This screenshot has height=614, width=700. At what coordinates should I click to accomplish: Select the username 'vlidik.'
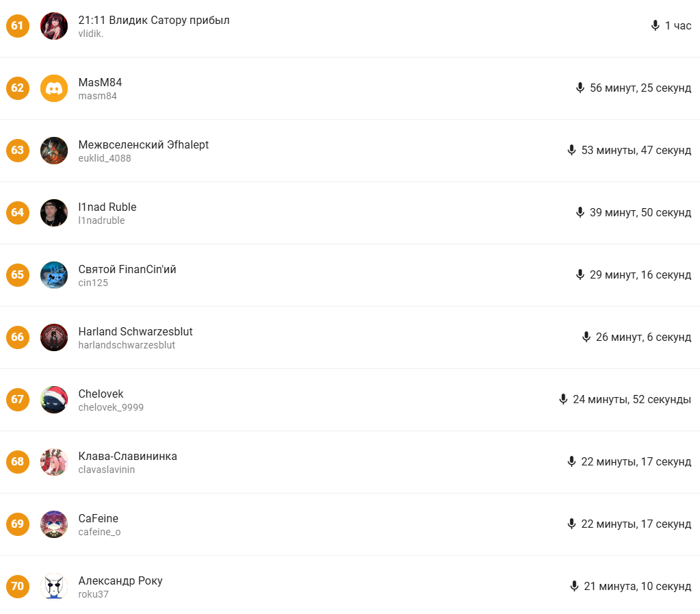click(x=91, y=34)
